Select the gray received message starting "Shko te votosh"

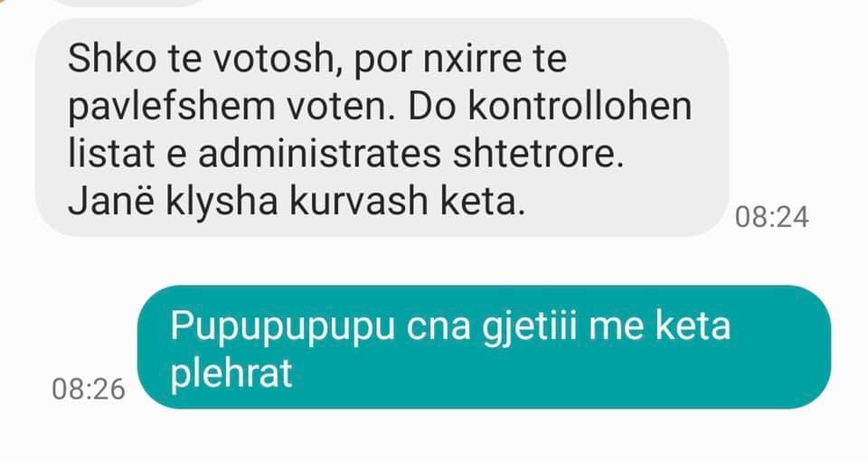(382, 127)
